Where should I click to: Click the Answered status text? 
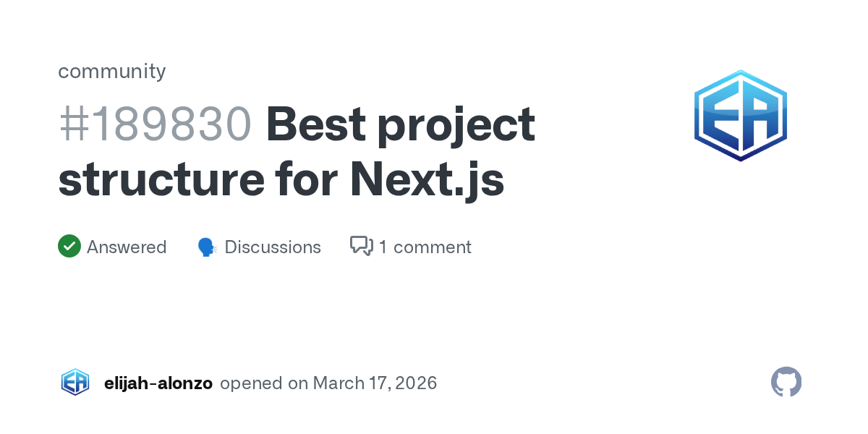click(x=127, y=247)
